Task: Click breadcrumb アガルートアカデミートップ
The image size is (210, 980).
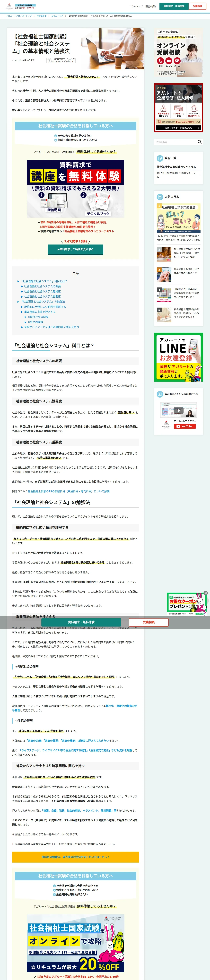Action: (x=19, y=16)
